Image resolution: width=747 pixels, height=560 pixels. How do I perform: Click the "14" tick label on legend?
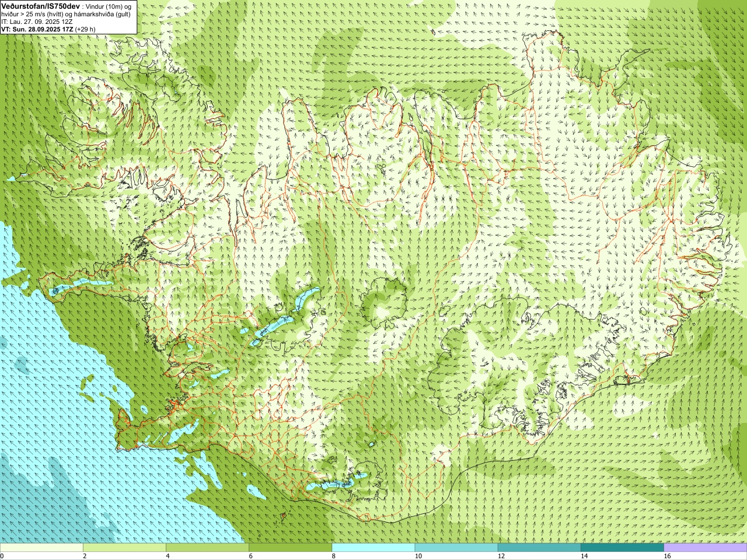pos(584,556)
